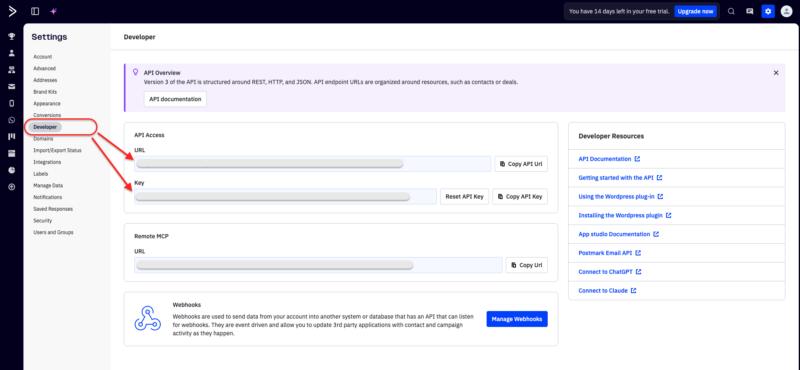
Task: Open Campaigns envelope icon in left rail
Action: point(12,87)
